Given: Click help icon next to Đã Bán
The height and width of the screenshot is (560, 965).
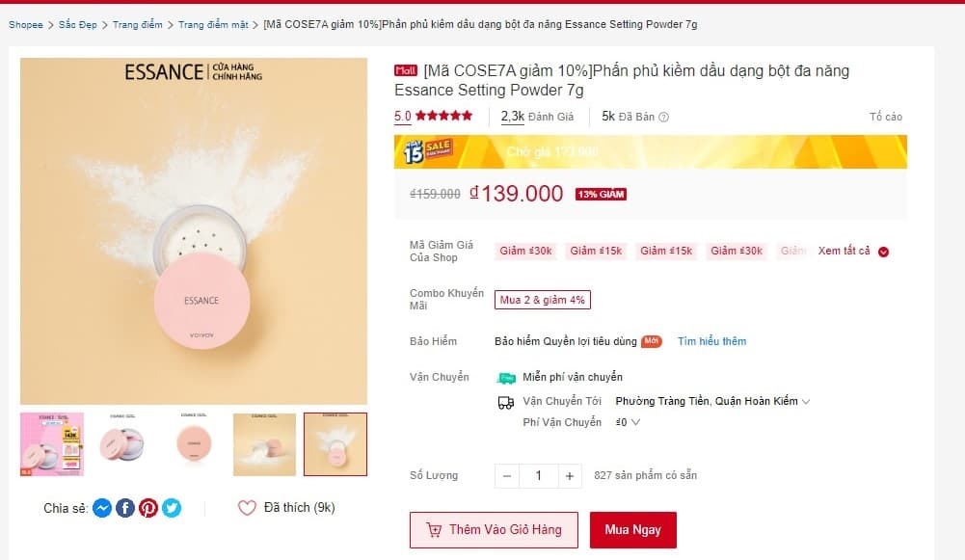Looking at the screenshot, I should click(x=663, y=117).
